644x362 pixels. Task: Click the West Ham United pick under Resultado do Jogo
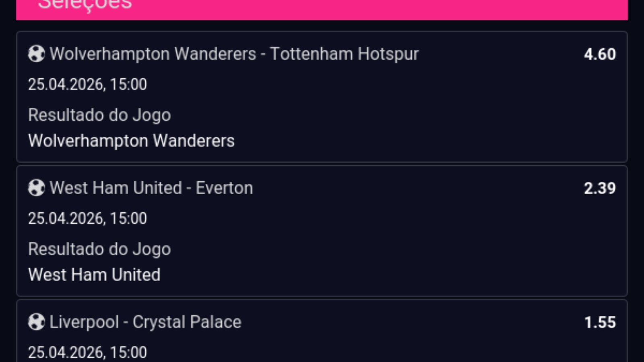tap(94, 275)
